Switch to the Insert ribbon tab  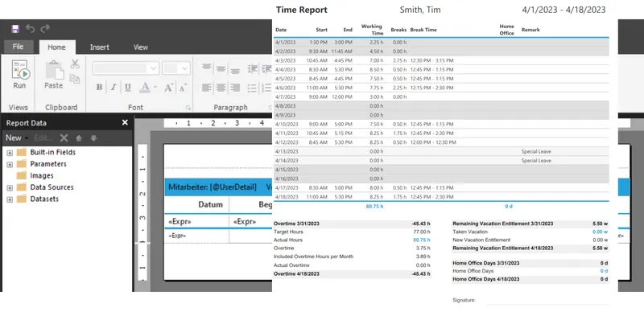pos(99,47)
